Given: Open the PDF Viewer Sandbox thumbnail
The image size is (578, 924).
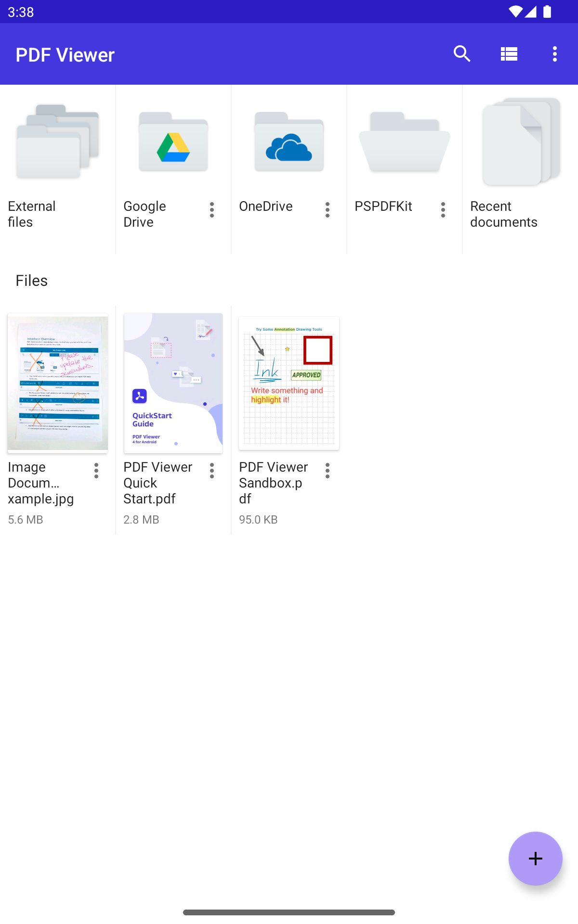Looking at the screenshot, I should tap(289, 383).
